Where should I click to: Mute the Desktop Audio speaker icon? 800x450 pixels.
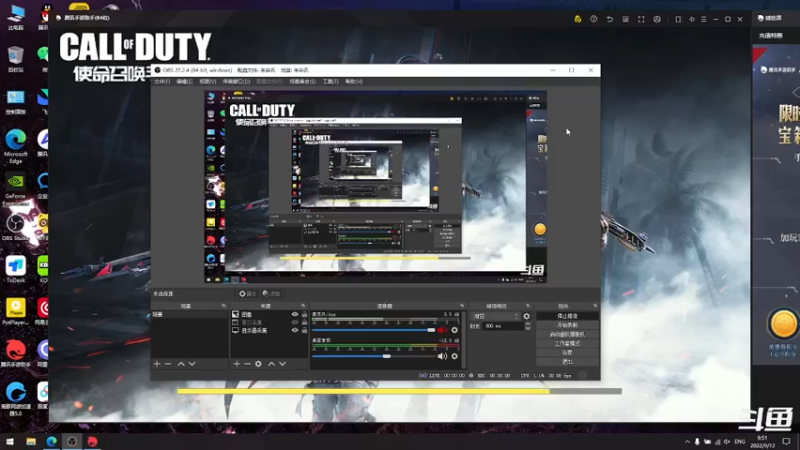click(x=442, y=356)
